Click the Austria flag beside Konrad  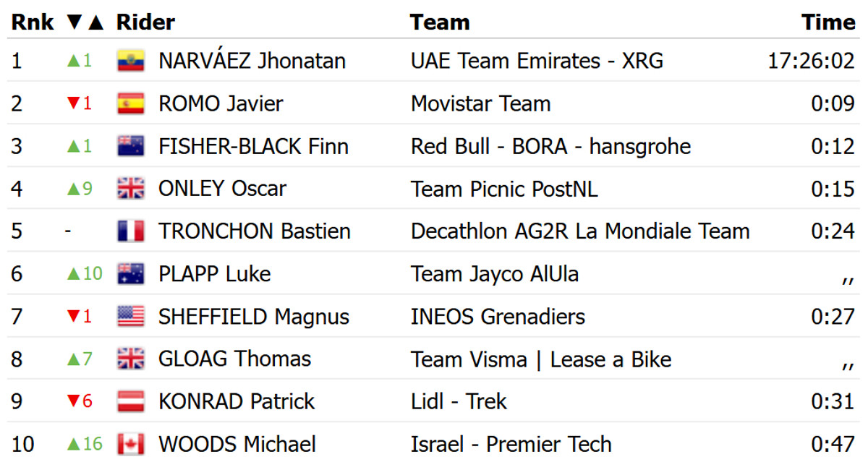131,401
